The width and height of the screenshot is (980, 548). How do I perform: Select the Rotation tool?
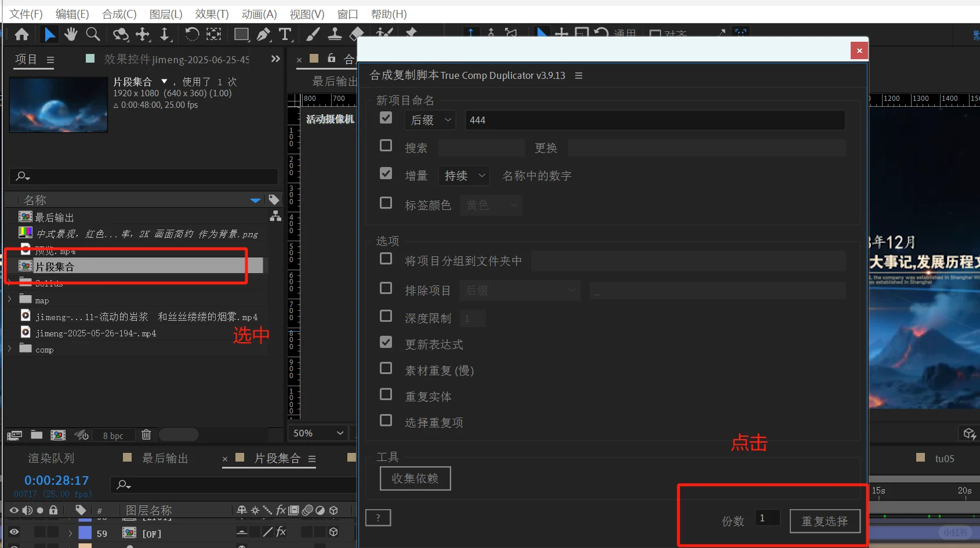click(x=192, y=34)
